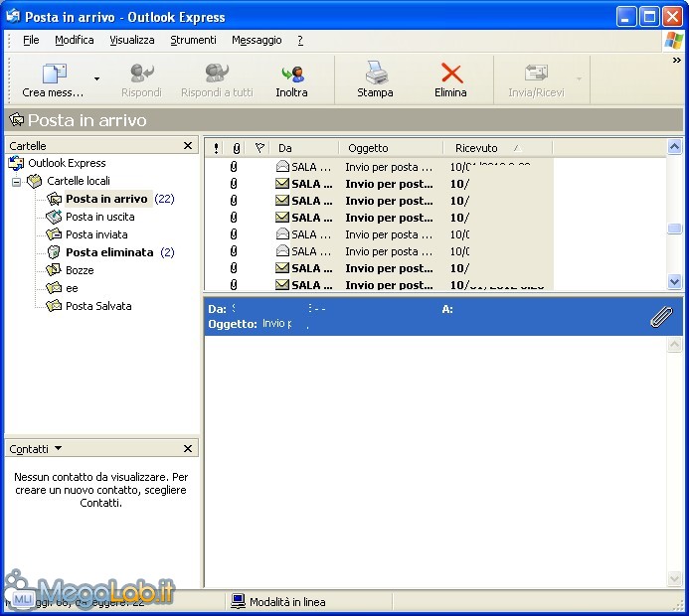The height and width of the screenshot is (616, 689).
Task: Click the message list scrollbar thumb
Action: click(x=674, y=229)
